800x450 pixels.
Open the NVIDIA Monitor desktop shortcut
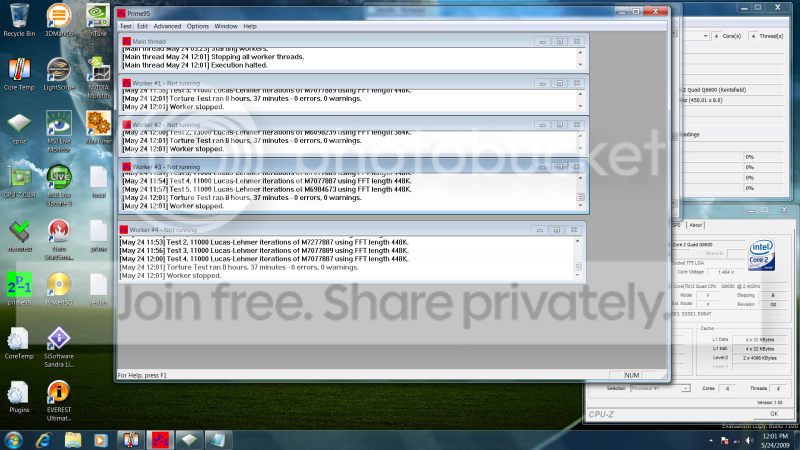tap(98, 78)
